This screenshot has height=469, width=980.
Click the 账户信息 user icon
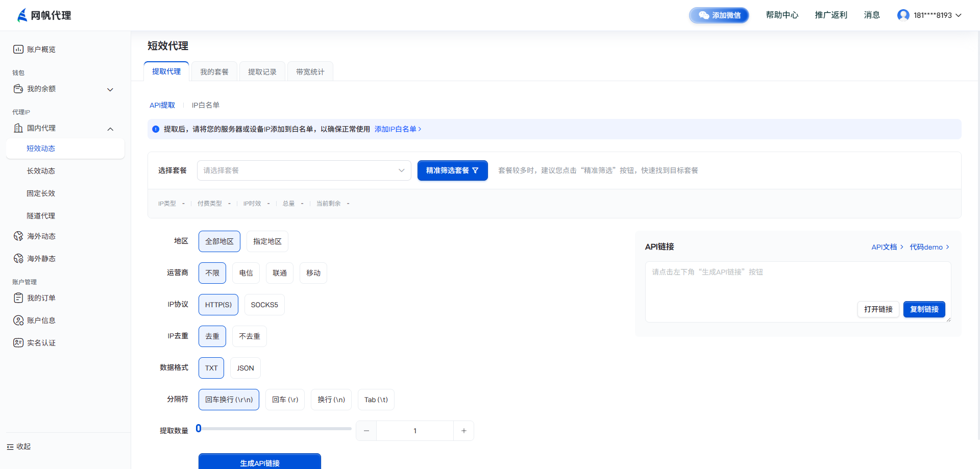click(x=18, y=320)
